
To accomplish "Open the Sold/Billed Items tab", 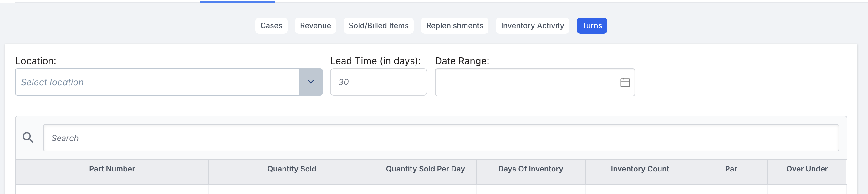I will (378, 26).
